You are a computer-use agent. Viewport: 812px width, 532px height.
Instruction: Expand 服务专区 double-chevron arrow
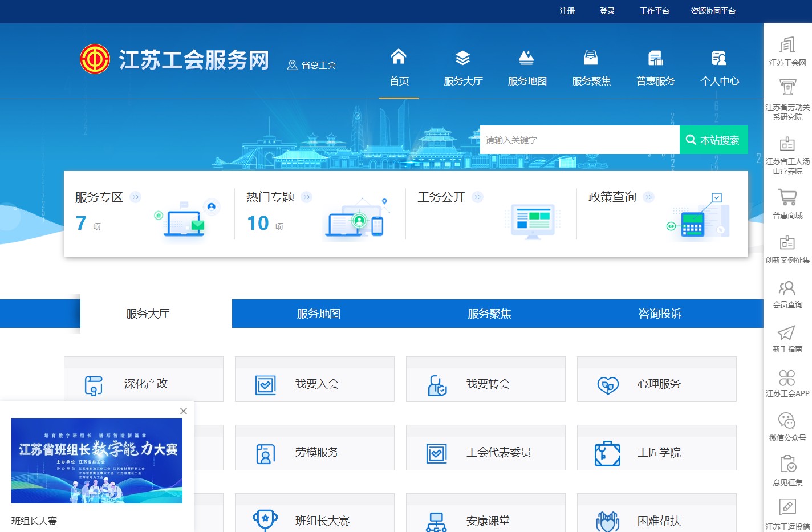(x=135, y=197)
